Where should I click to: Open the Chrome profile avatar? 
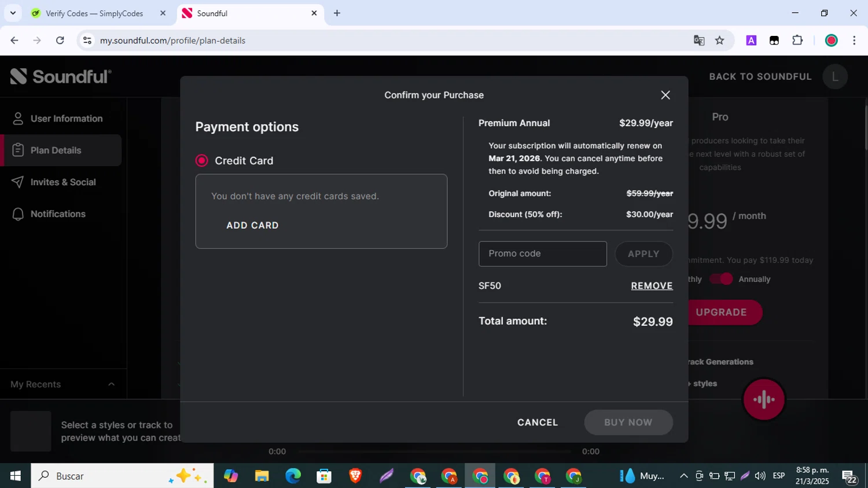(832, 41)
